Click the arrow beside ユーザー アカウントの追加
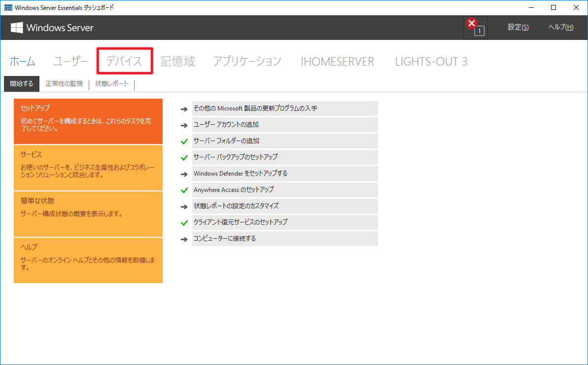This screenshot has width=588, height=365. 184,125
